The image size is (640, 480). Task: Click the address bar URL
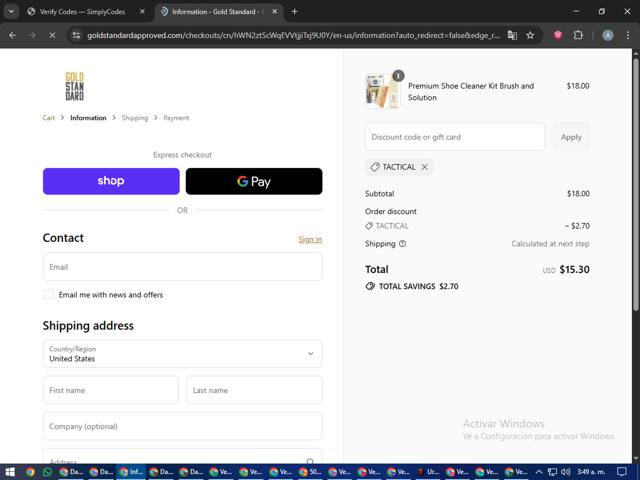pyautogui.click(x=293, y=36)
